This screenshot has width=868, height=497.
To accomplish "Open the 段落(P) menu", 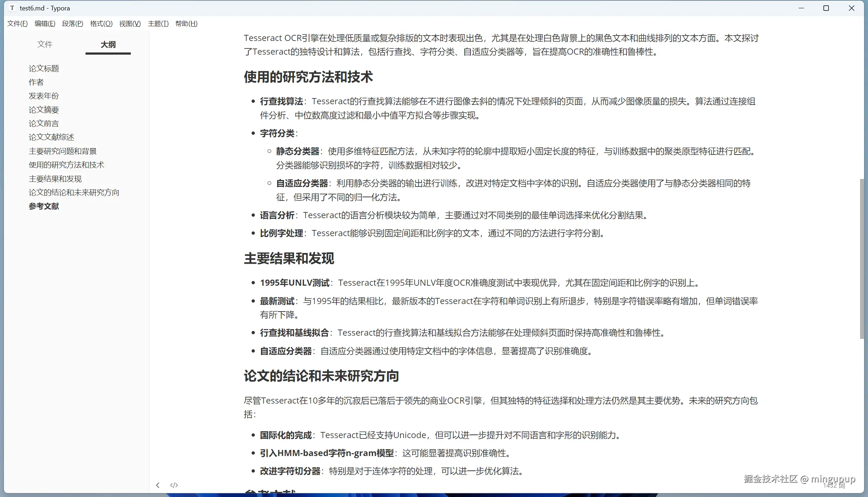I will pyautogui.click(x=72, y=23).
